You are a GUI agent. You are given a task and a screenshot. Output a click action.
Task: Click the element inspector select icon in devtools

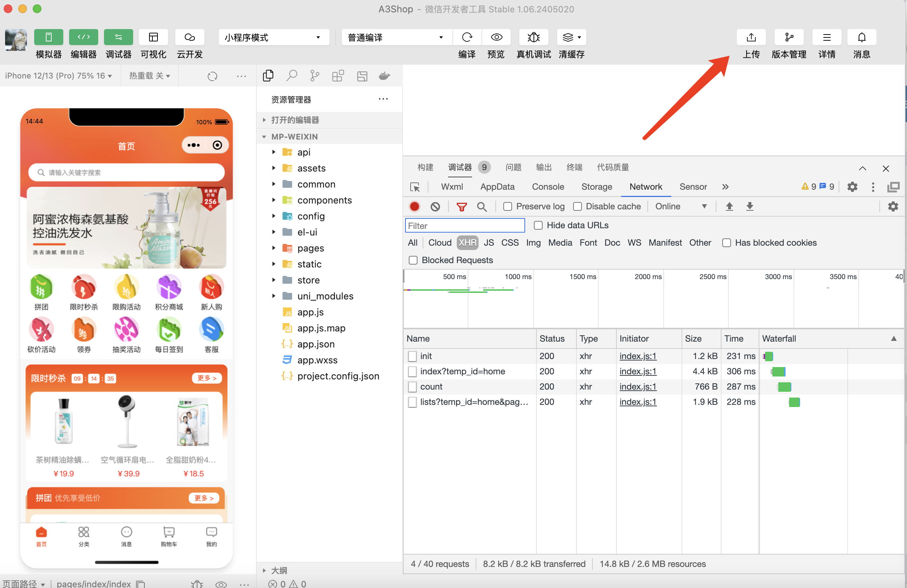point(415,187)
